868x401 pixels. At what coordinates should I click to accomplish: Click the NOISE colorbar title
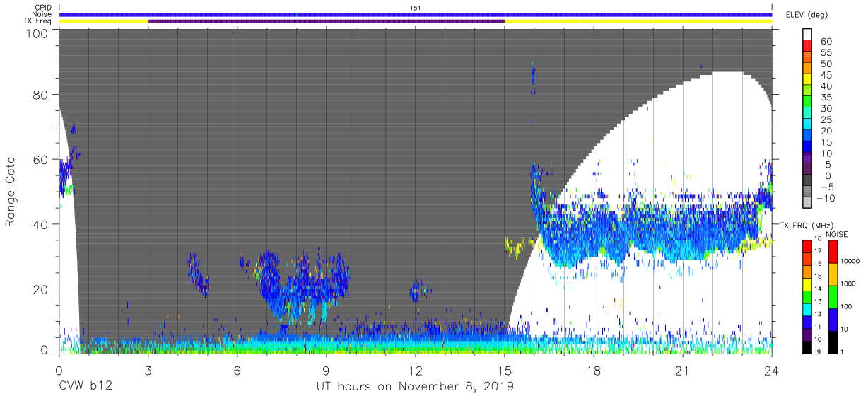pos(836,234)
